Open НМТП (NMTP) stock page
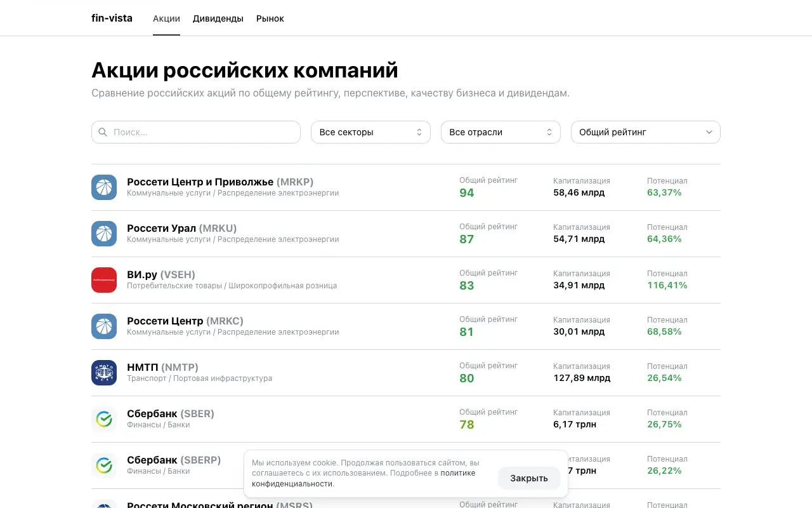The width and height of the screenshot is (812, 508). tap(162, 367)
